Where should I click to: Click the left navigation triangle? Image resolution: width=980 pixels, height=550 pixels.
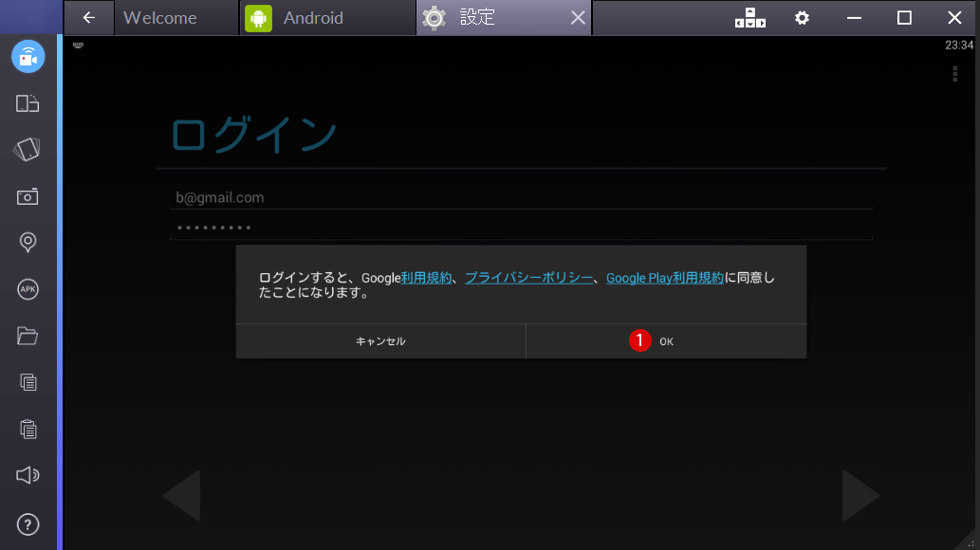point(182,495)
